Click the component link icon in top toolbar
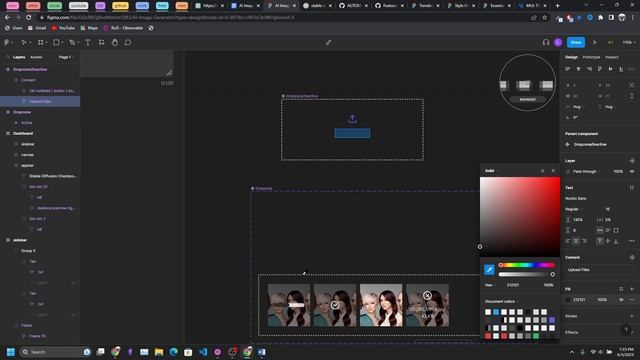 coord(329,42)
